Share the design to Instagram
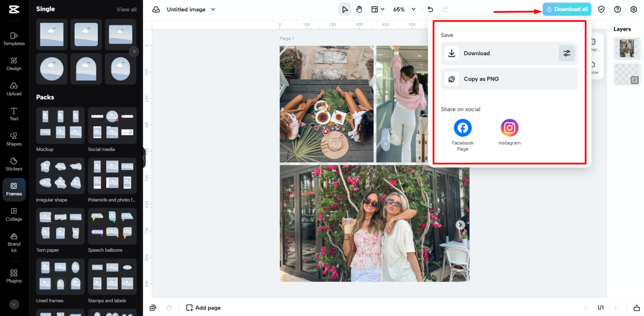The width and height of the screenshot is (644, 316). pyautogui.click(x=509, y=128)
